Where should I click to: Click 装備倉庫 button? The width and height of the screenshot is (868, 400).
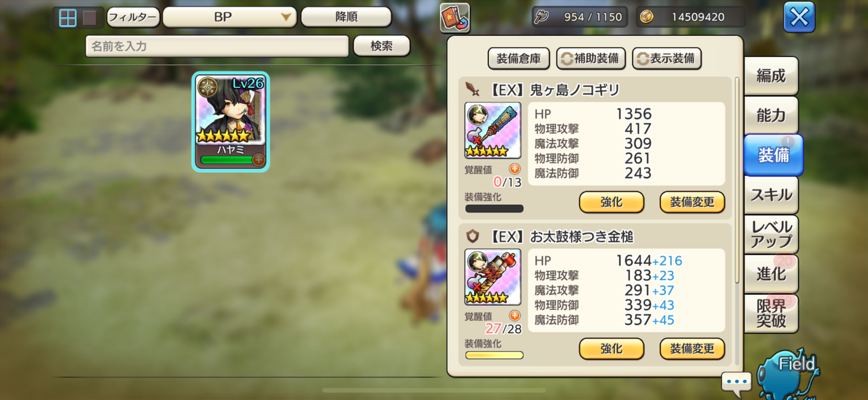tap(519, 58)
